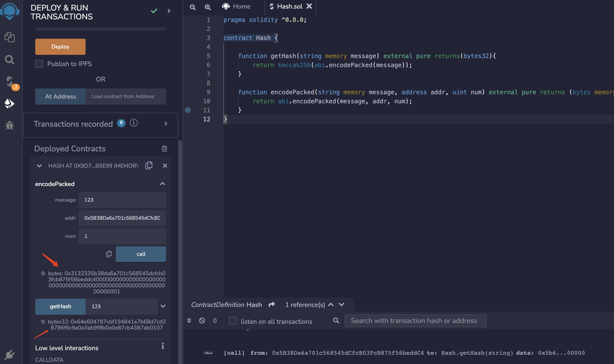The width and height of the screenshot is (614, 364).
Task: Open the Debugger bug icon
Action: point(10,125)
